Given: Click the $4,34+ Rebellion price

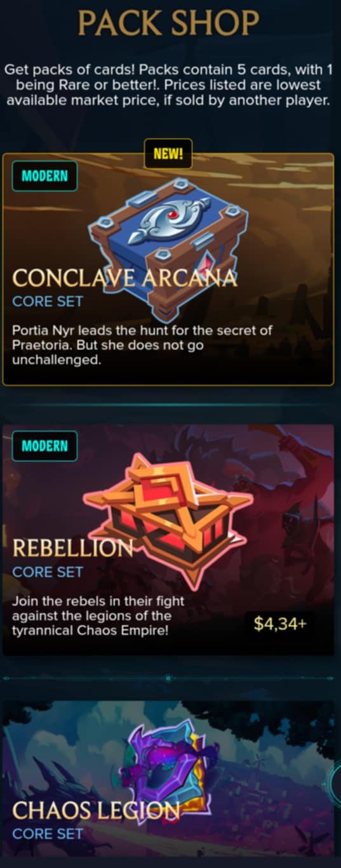Looking at the screenshot, I should (x=280, y=623).
